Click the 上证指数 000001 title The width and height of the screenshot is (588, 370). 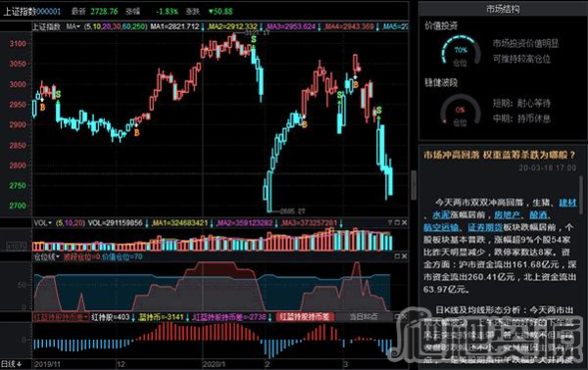click(x=32, y=12)
